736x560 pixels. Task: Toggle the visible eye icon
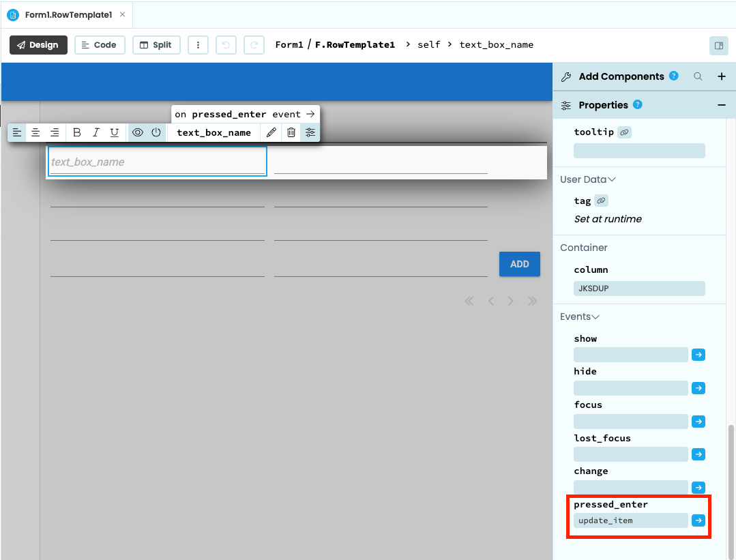point(138,132)
